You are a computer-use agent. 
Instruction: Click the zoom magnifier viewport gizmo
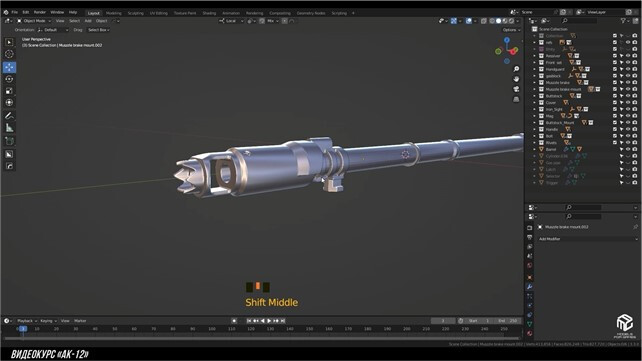click(516, 69)
